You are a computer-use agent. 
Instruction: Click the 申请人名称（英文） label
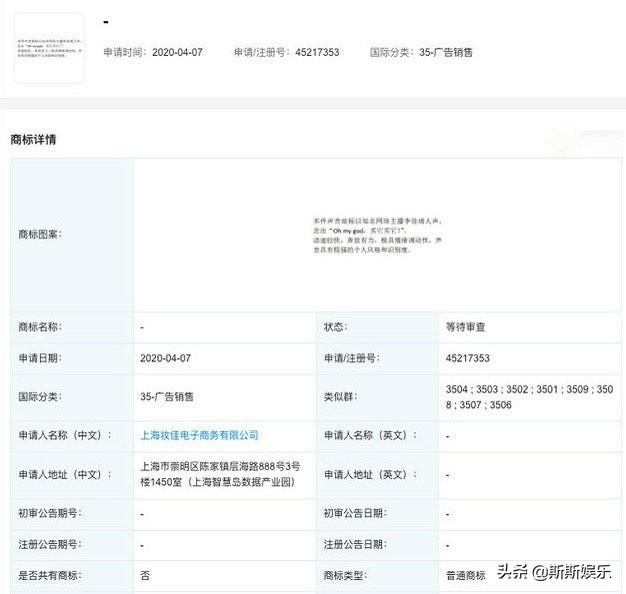[370, 435]
